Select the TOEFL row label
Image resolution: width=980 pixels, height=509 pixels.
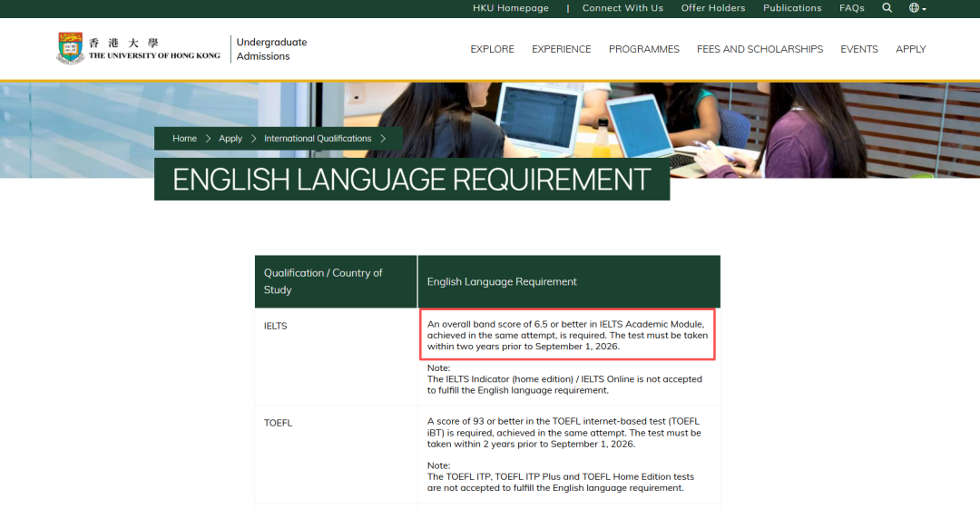click(279, 423)
